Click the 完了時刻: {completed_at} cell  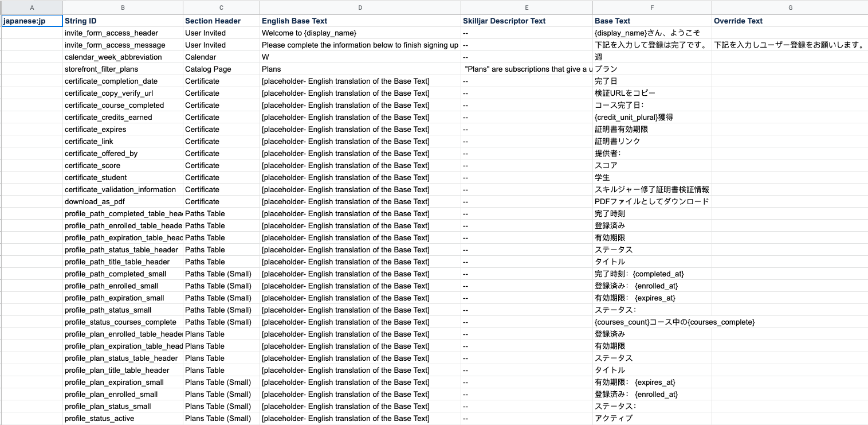(653, 274)
